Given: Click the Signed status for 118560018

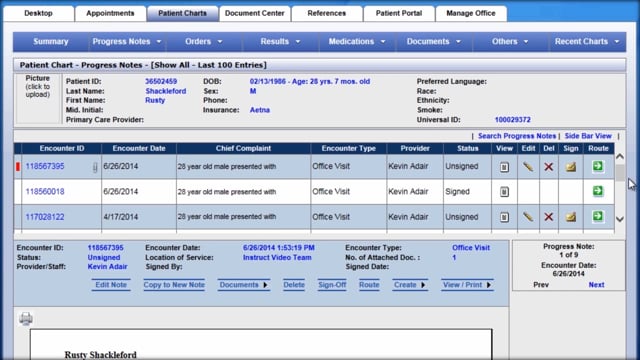Looking at the screenshot, I should point(458,191).
